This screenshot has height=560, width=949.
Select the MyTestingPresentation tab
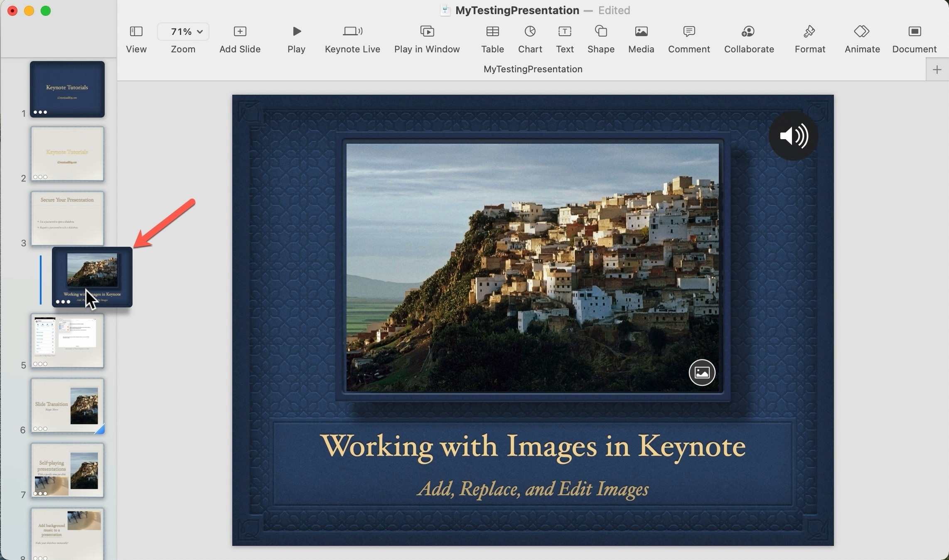pyautogui.click(x=533, y=69)
